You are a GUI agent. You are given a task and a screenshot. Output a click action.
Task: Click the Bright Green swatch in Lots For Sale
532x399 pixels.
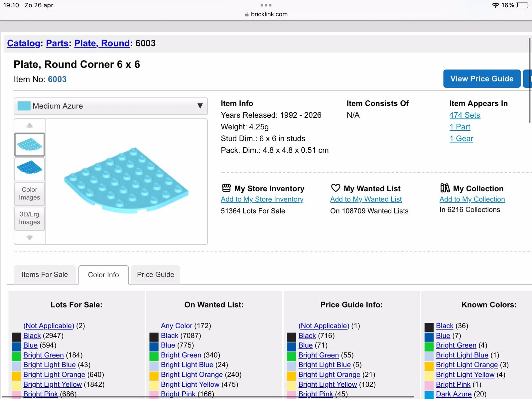[16, 356]
